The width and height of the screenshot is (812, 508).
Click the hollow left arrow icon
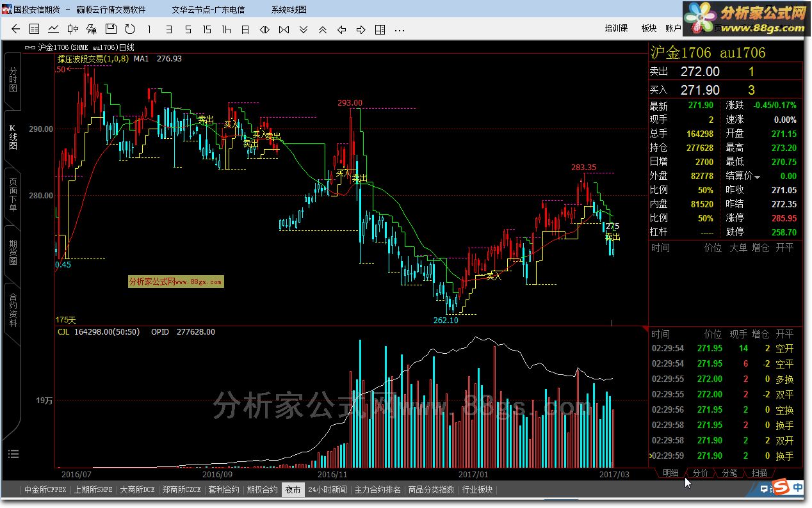[x=342, y=29]
